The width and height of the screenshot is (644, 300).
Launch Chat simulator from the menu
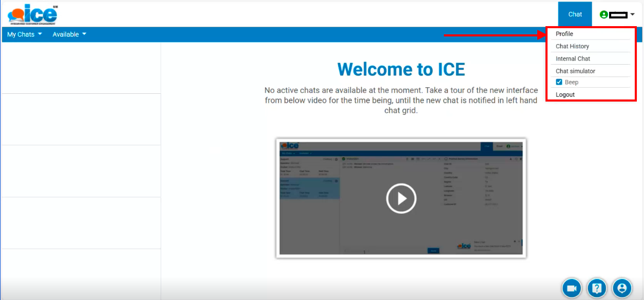575,71
